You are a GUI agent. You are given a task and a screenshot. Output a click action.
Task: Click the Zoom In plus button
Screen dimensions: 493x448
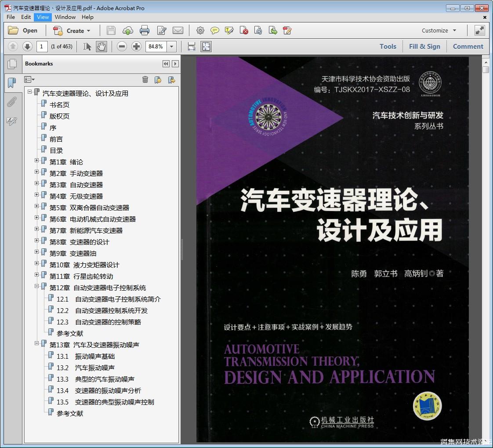pos(136,46)
